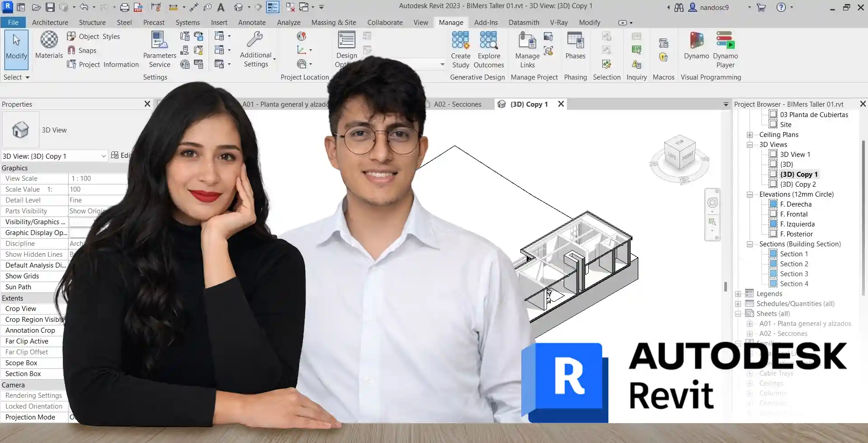
Task: Select Section 3 in Project Browser
Action: coord(793,274)
